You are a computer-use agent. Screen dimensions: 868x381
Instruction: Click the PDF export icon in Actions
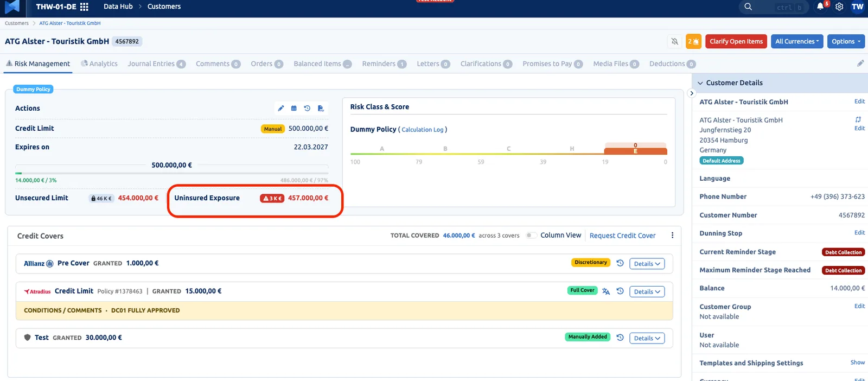click(x=321, y=109)
